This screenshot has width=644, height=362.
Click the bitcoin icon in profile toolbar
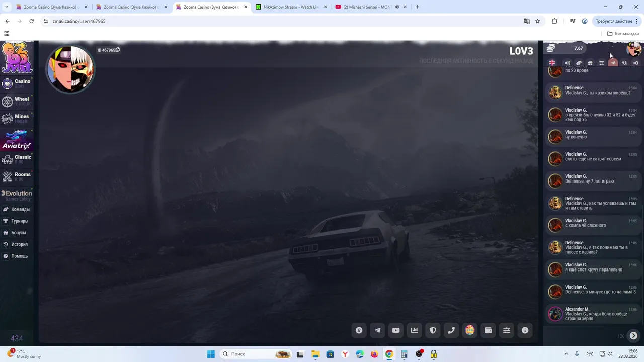coord(359,330)
